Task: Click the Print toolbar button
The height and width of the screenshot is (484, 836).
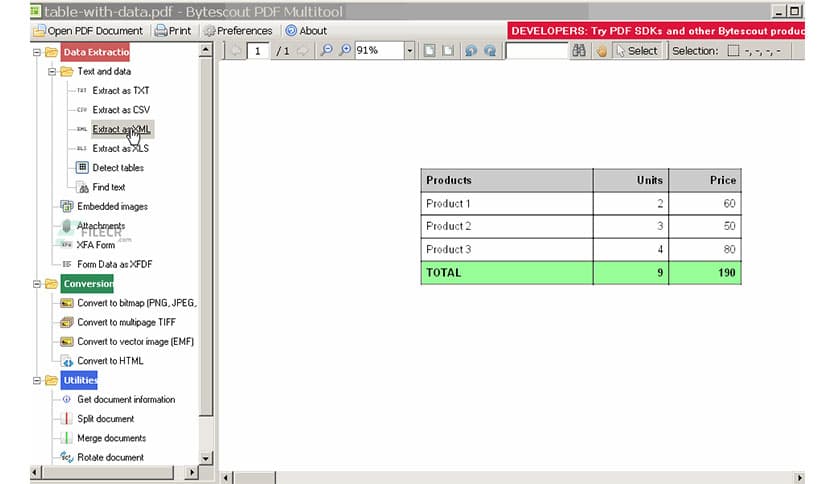Action: coord(173,31)
